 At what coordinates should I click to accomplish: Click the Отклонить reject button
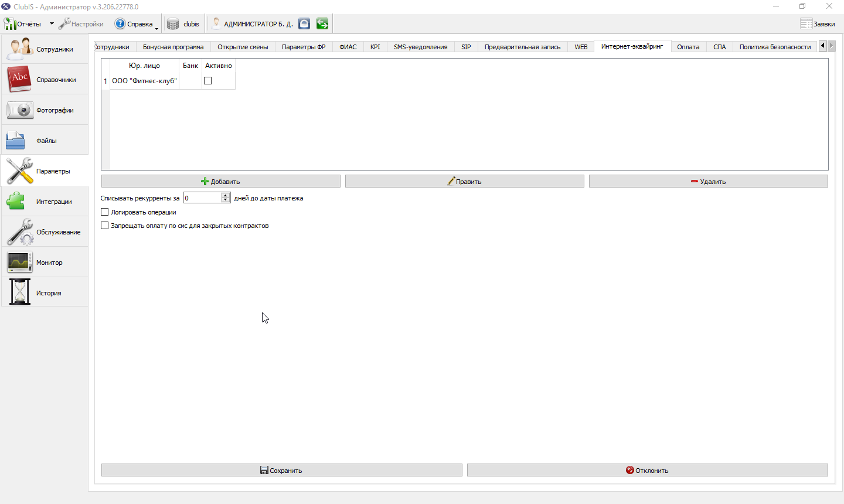coord(648,470)
